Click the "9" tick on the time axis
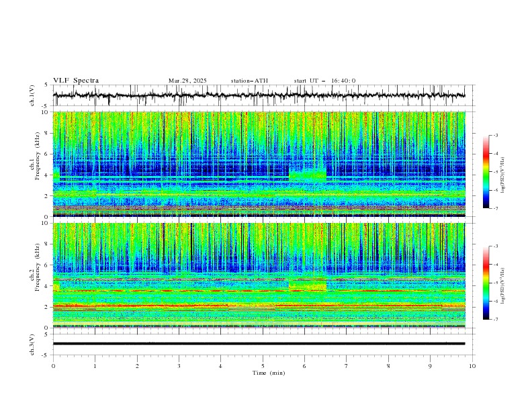532x411 pixels. coord(430,366)
